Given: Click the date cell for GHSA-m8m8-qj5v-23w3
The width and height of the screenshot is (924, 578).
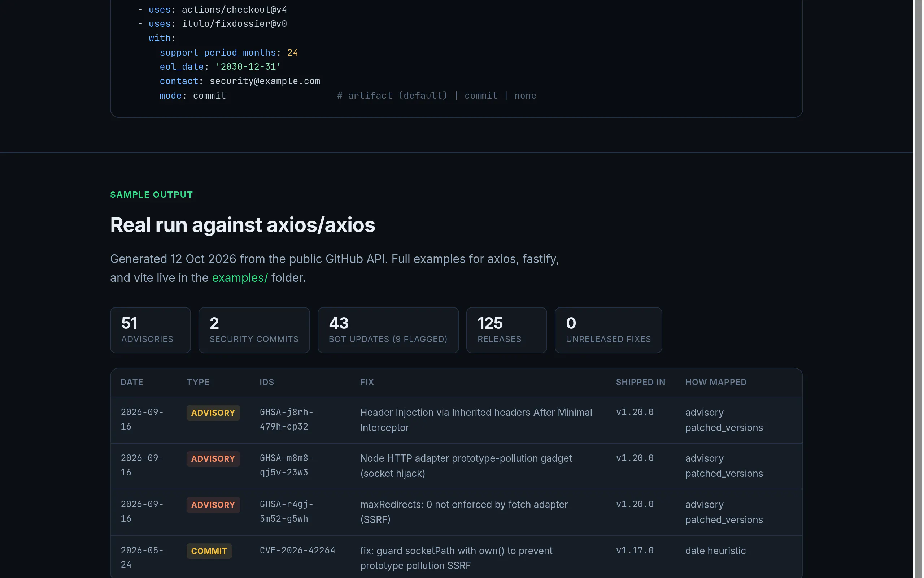Looking at the screenshot, I should pos(142,465).
